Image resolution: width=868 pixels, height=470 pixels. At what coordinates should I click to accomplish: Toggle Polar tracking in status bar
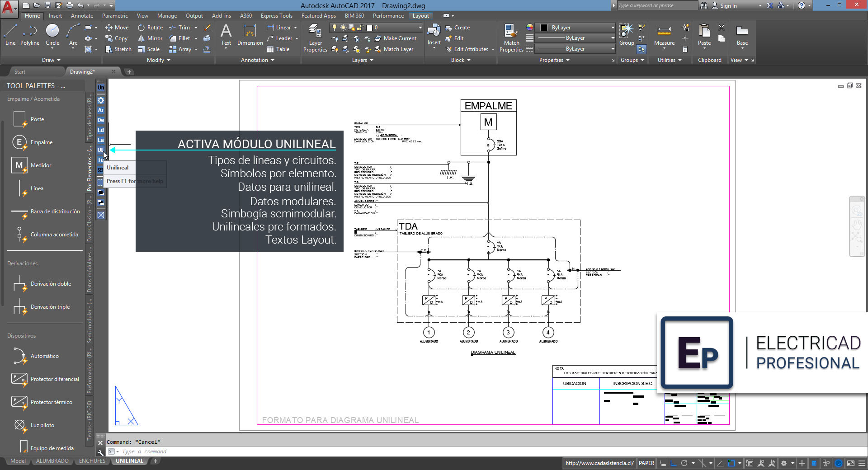pos(684,463)
